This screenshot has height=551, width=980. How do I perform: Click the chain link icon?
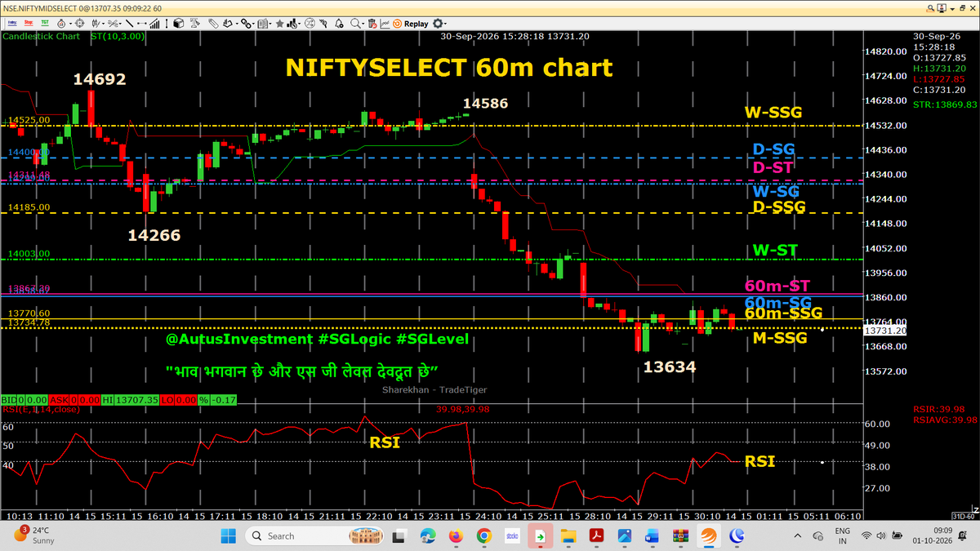pos(245,24)
